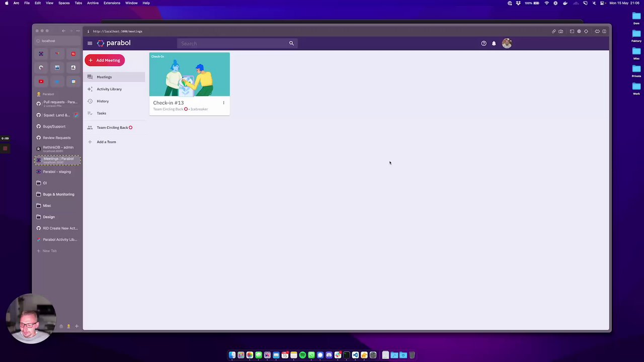Open the YouTube pinned tab
644x362 pixels.
(41, 81)
